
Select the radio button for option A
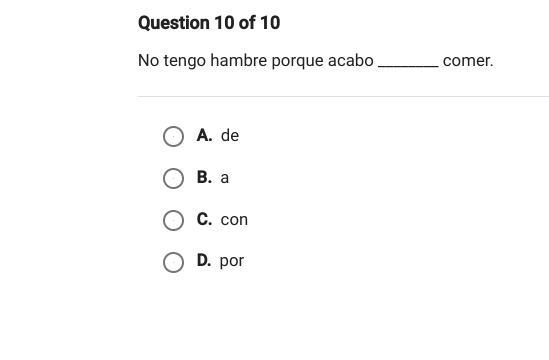click(x=173, y=136)
